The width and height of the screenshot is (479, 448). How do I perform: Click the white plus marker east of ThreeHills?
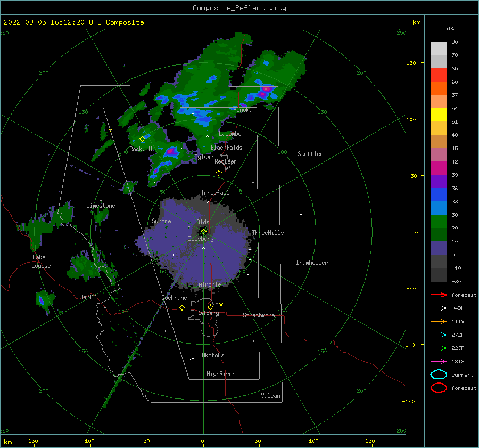point(301,214)
